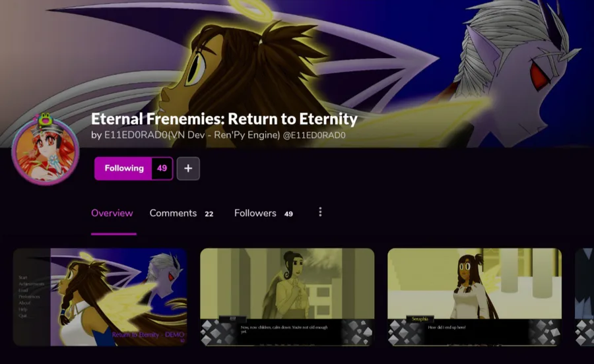
Task: Open the Seraphia dialogue screenshot thumbnail
Action: (475, 297)
